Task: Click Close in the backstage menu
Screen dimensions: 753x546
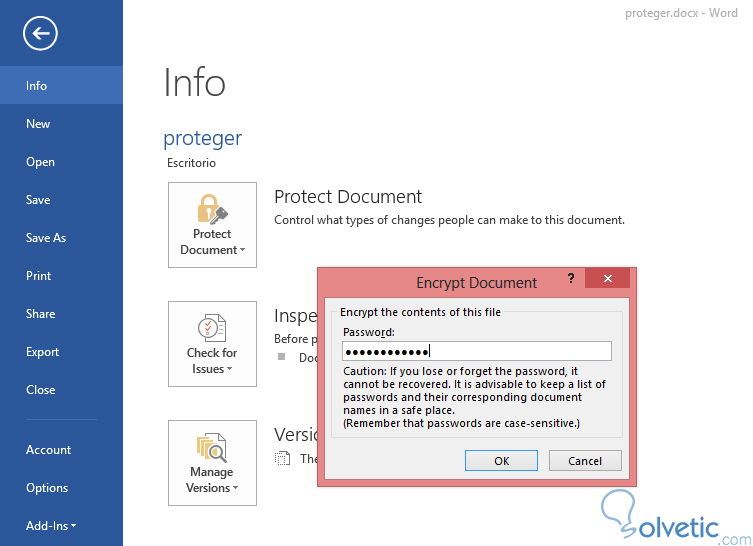Action: coord(61,389)
